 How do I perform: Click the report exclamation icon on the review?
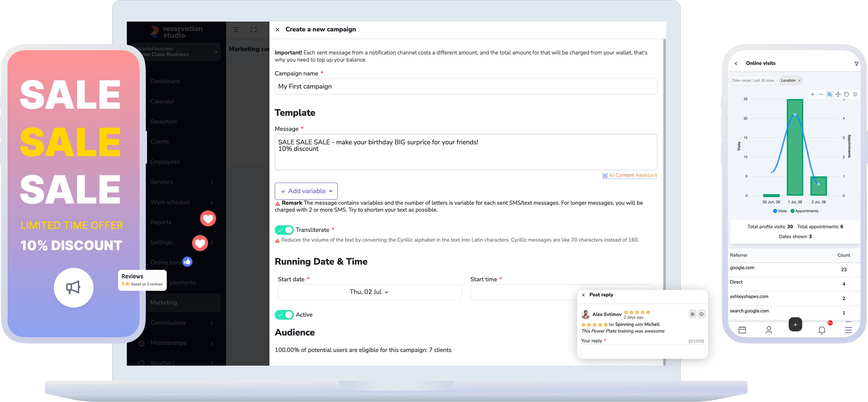[701, 314]
